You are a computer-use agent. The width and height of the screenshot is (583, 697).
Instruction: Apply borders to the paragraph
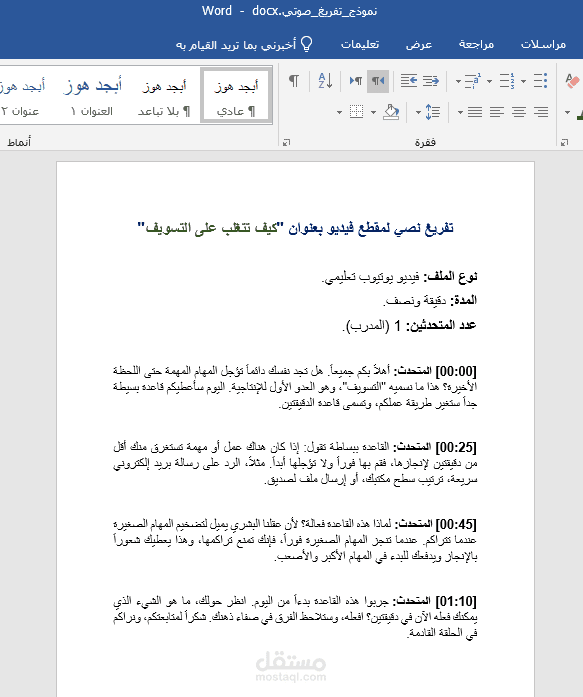356,112
